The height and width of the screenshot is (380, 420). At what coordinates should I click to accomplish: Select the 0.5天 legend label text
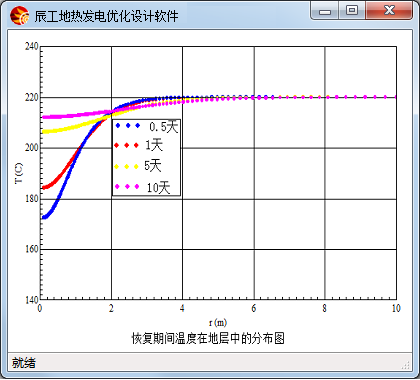tap(164, 127)
